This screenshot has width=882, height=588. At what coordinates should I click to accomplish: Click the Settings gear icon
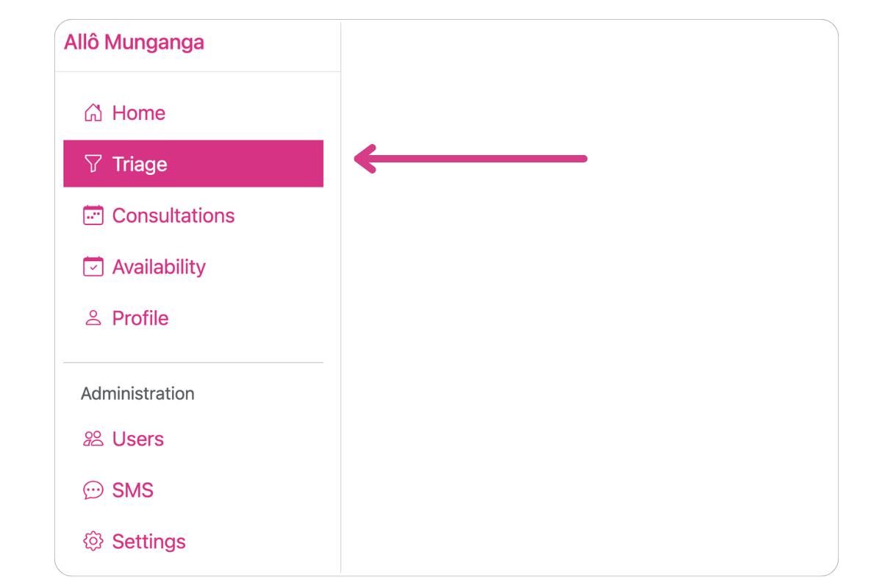point(93,542)
